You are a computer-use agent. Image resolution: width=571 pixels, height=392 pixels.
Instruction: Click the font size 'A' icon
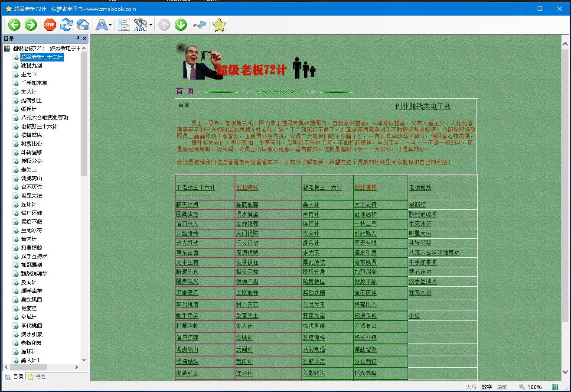pyautogui.click(x=101, y=25)
